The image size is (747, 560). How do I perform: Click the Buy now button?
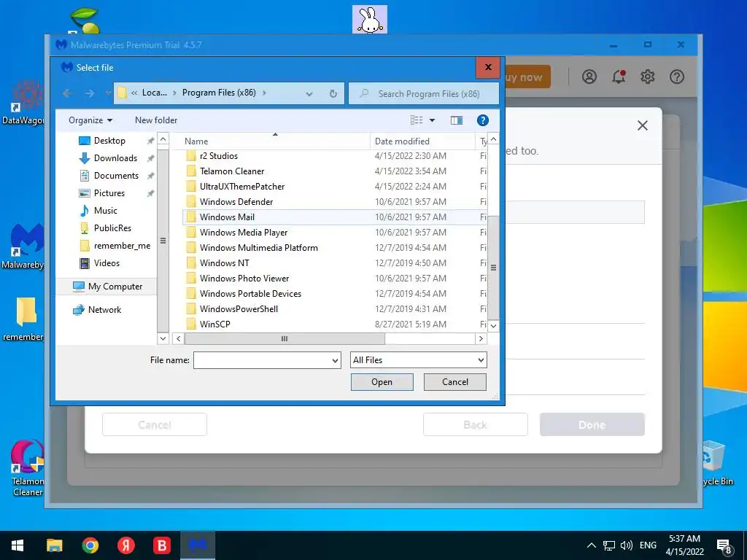(527, 77)
